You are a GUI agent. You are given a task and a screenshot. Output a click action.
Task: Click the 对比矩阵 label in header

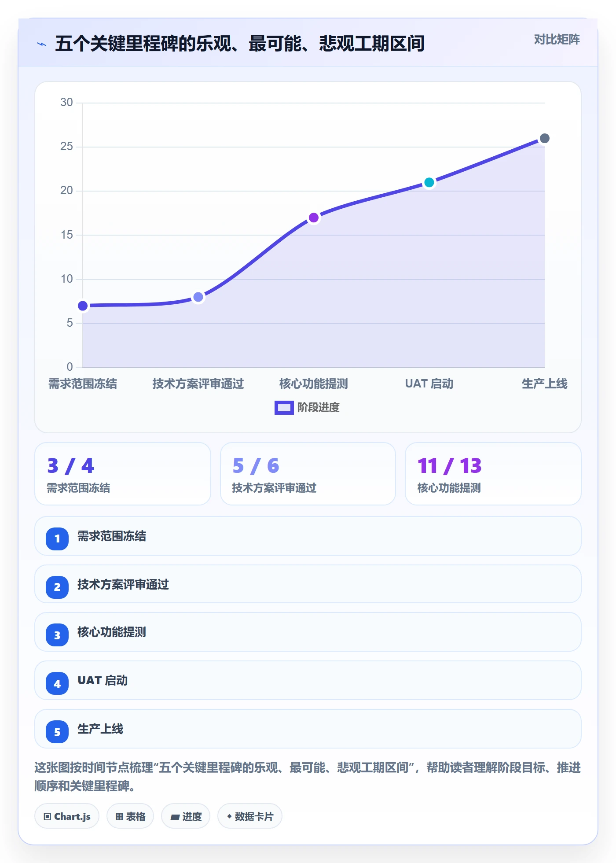click(x=557, y=40)
